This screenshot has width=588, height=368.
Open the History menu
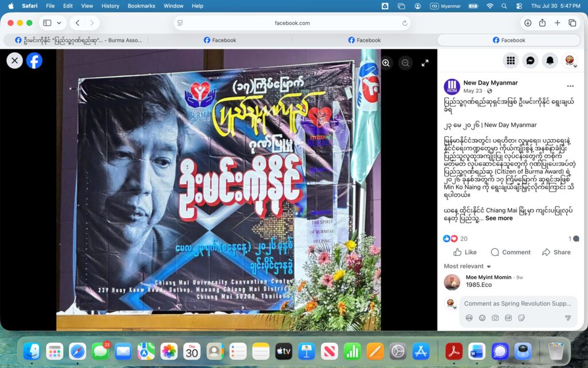coord(110,6)
